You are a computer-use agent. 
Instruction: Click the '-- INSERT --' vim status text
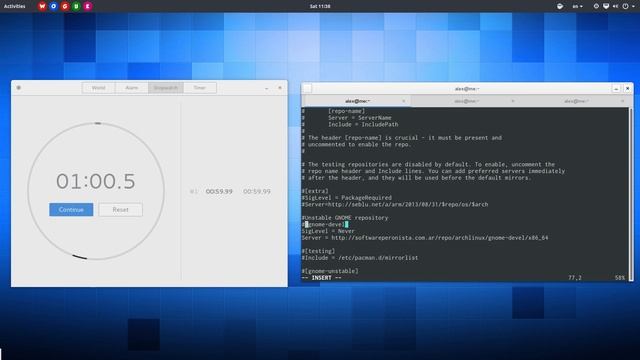(322, 278)
